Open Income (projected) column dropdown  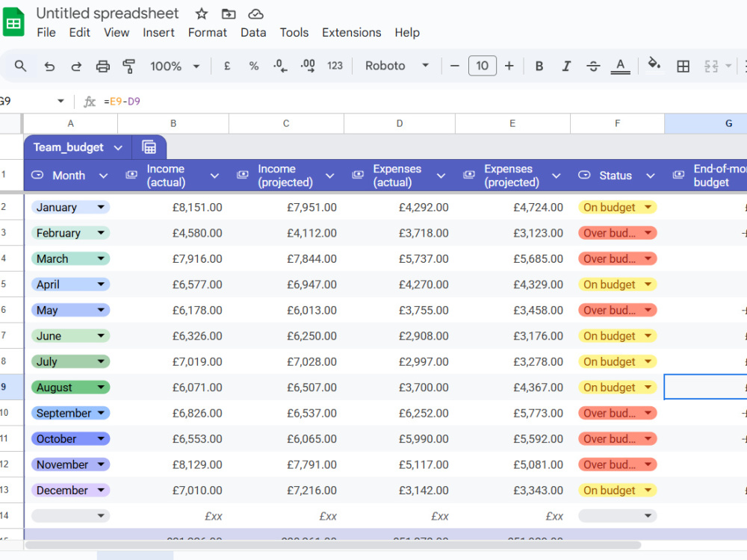(x=329, y=175)
